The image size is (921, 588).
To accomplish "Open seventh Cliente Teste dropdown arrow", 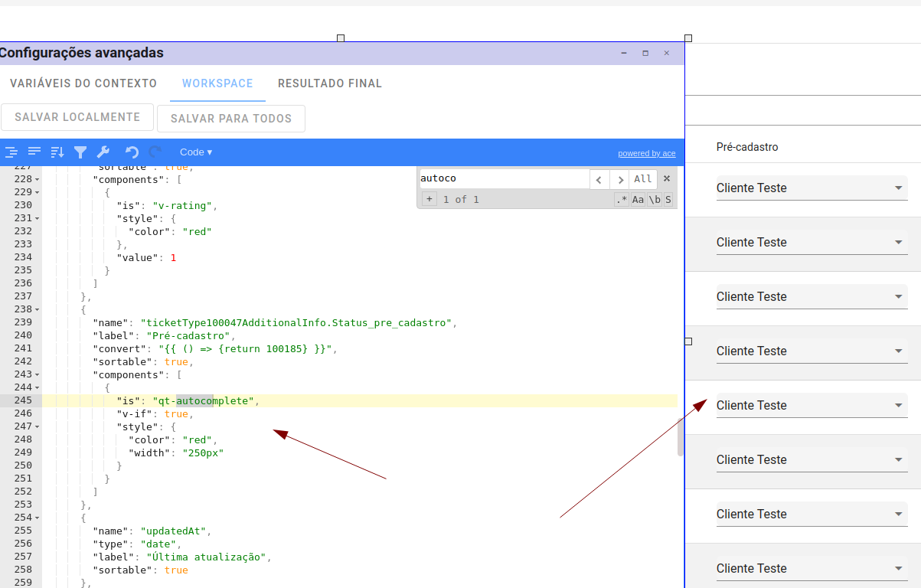I will (x=899, y=514).
